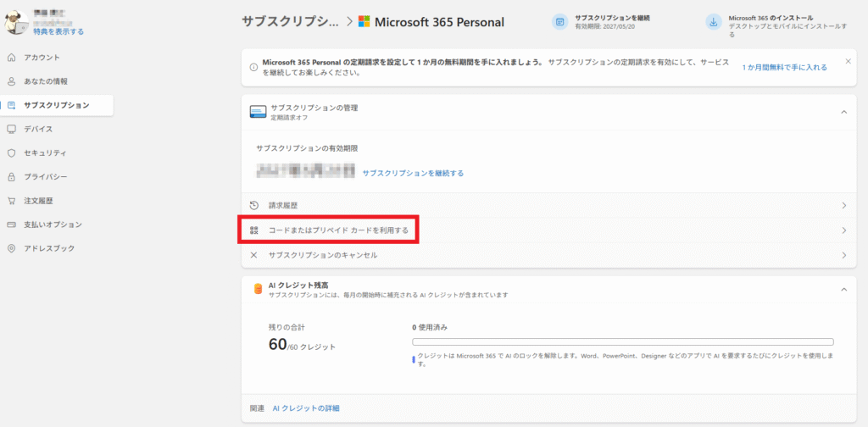This screenshot has width=868, height=427.
Task: Click サブスクリプションを継続 header text
Action: (x=612, y=18)
